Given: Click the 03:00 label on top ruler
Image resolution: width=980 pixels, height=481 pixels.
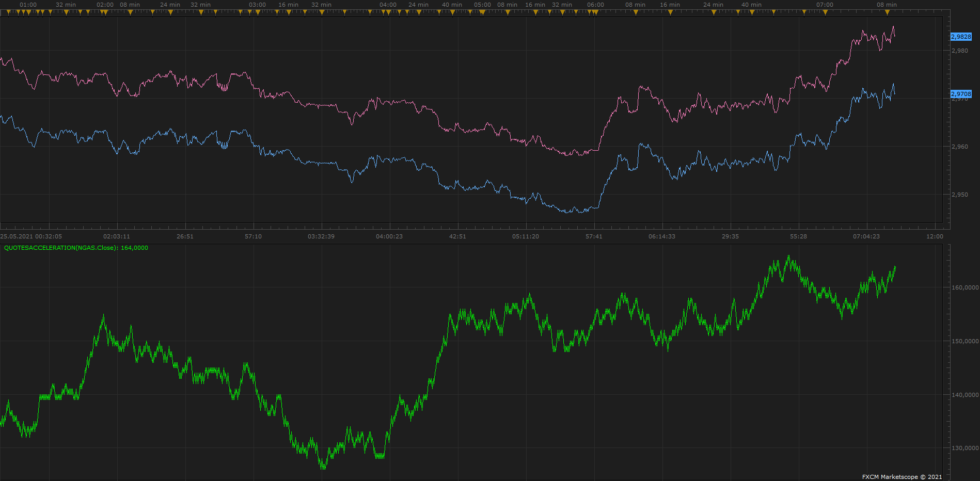Looking at the screenshot, I should coord(258,5).
